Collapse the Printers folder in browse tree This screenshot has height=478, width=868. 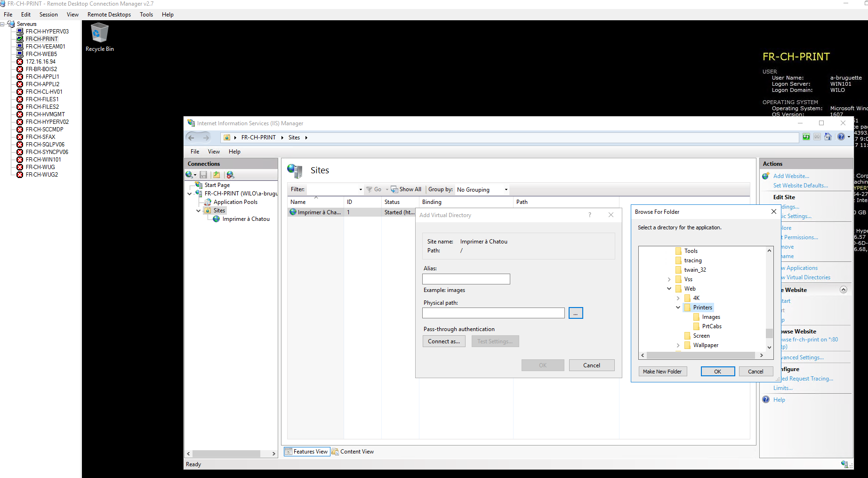[x=678, y=308]
